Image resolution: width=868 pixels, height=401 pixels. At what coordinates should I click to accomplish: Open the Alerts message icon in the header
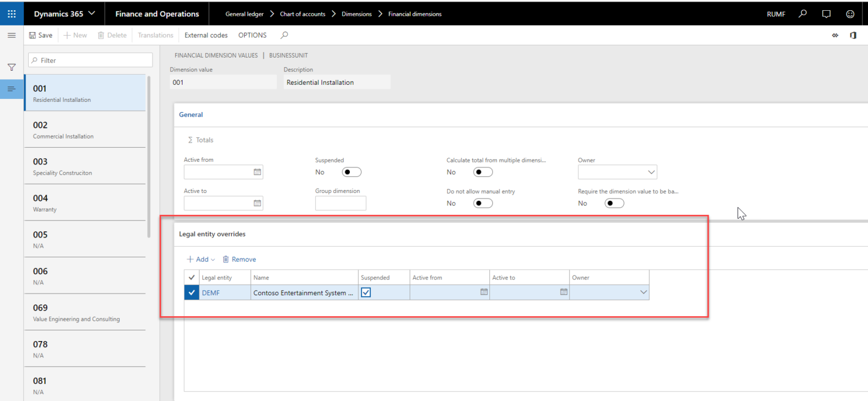[826, 14]
